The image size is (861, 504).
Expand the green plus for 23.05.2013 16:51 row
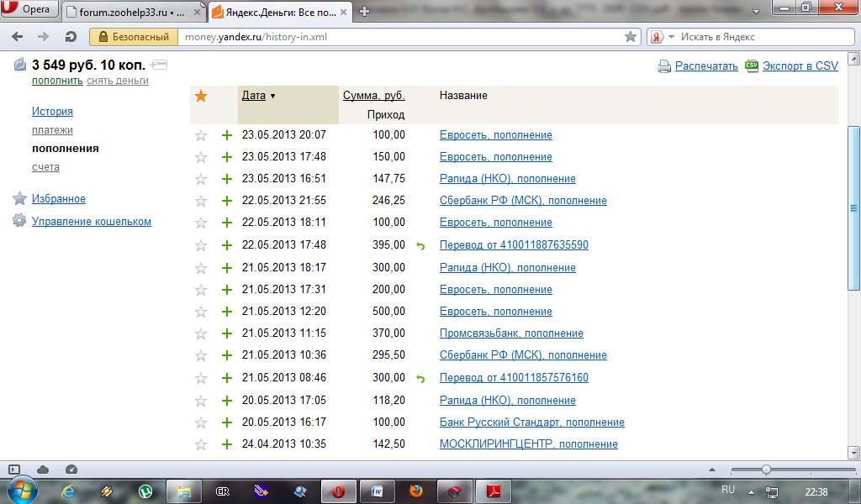(x=226, y=179)
